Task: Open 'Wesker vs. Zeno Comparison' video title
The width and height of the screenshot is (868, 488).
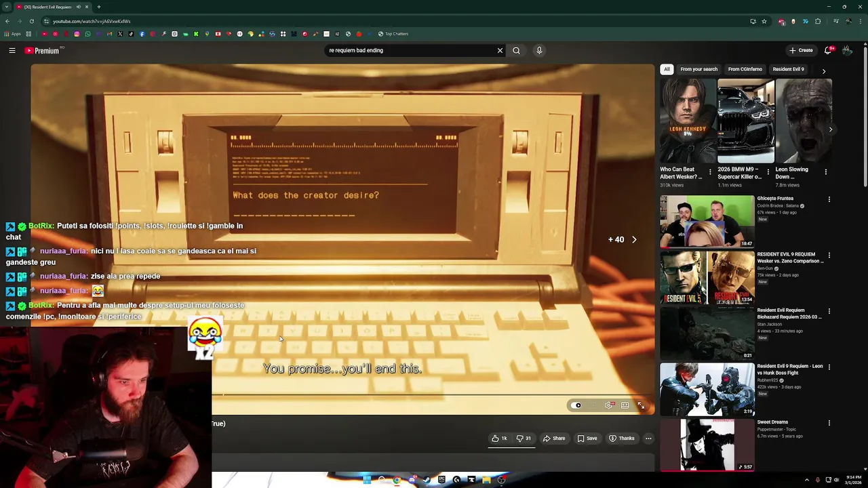Action: (790, 258)
